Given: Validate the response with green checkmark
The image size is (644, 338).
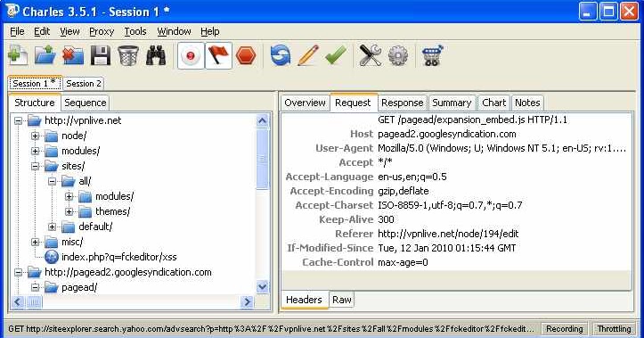Looking at the screenshot, I should pyautogui.click(x=336, y=55).
